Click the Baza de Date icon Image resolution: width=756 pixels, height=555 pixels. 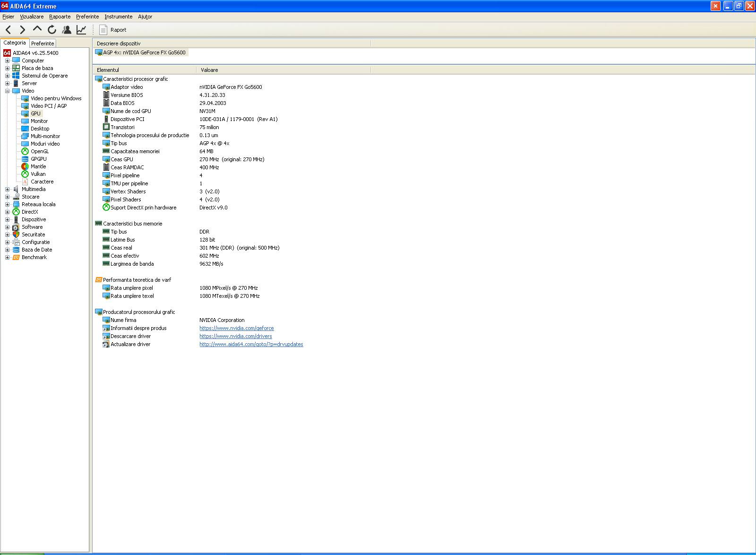tap(16, 250)
